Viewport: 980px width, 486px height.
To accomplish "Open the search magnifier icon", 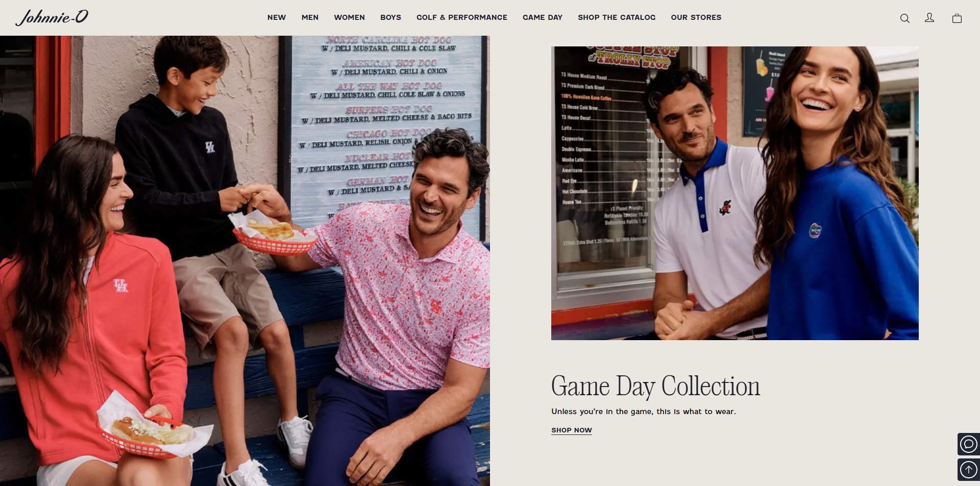I will click(x=904, y=18).
